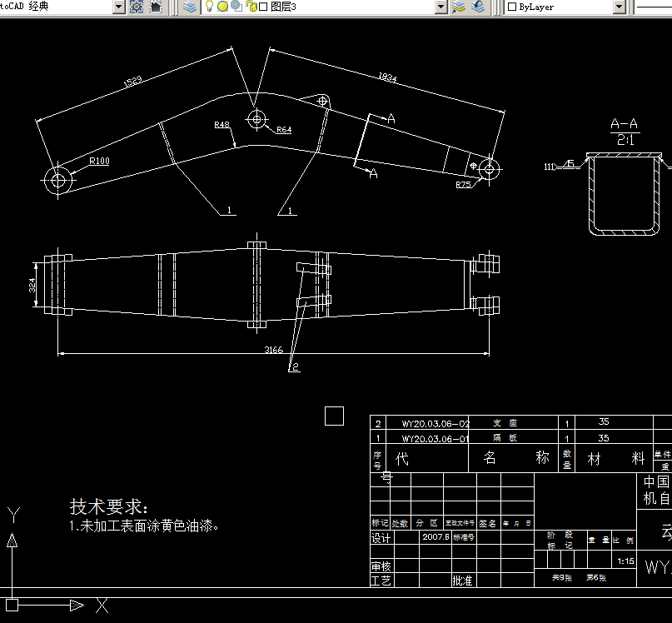Image resolution: width=672 pixels, height=623 pixels.
Task: Select the 1834 dimension text
Action: [387, 77]
